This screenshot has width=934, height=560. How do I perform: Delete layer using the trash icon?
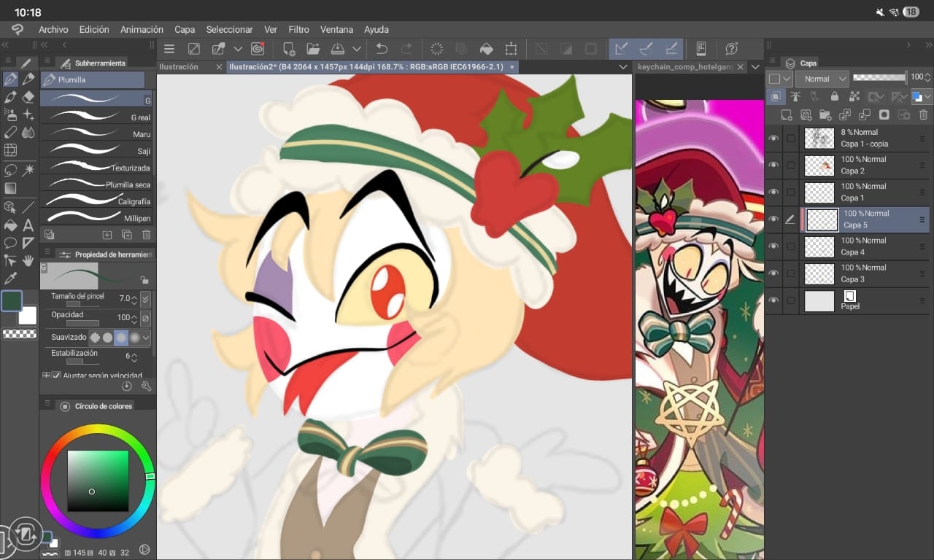pyautogui.click(x=923, y=114)
